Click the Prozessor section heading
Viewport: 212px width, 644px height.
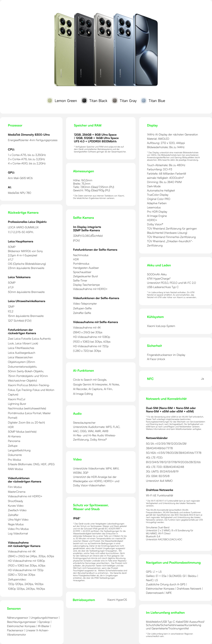point(15,126)
